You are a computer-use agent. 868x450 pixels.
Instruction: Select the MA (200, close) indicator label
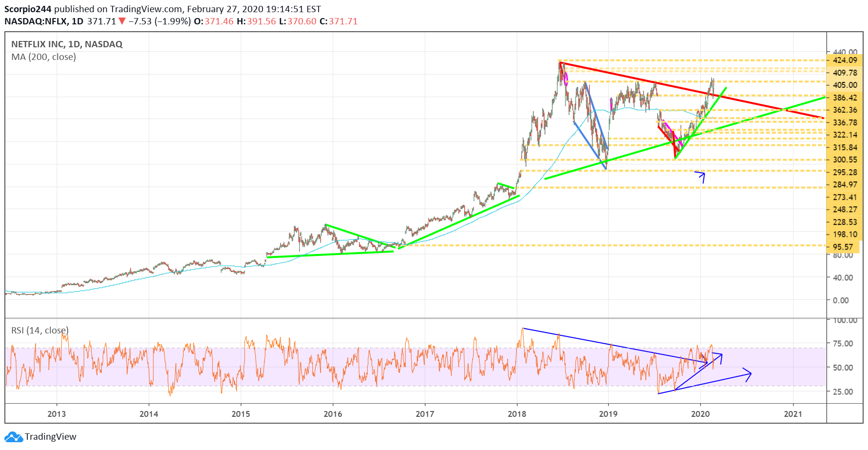[44, 57]
